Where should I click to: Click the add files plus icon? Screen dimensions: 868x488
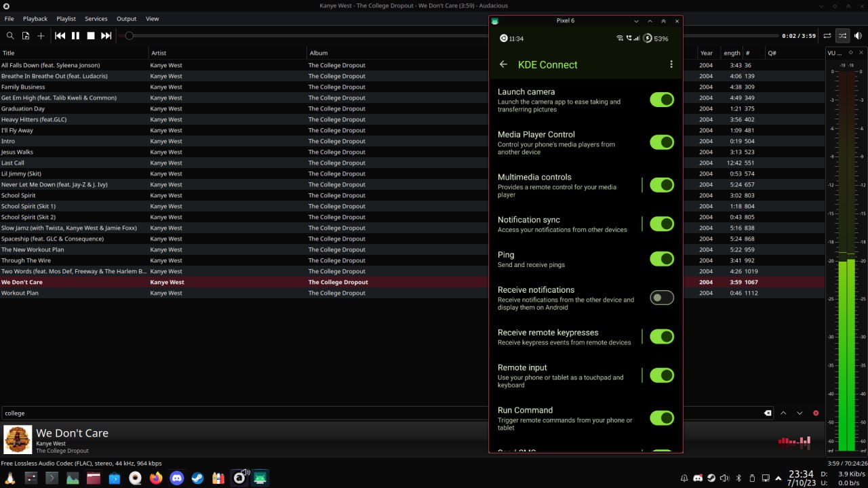[41, 36]
